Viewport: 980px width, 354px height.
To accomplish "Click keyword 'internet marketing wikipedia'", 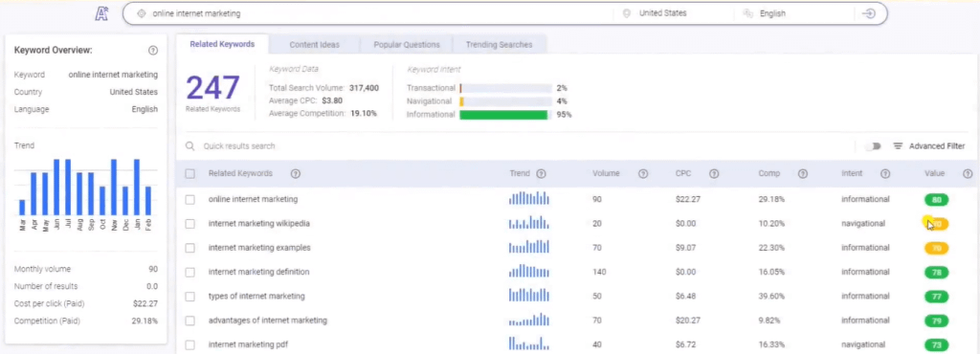I will (258, 224).
